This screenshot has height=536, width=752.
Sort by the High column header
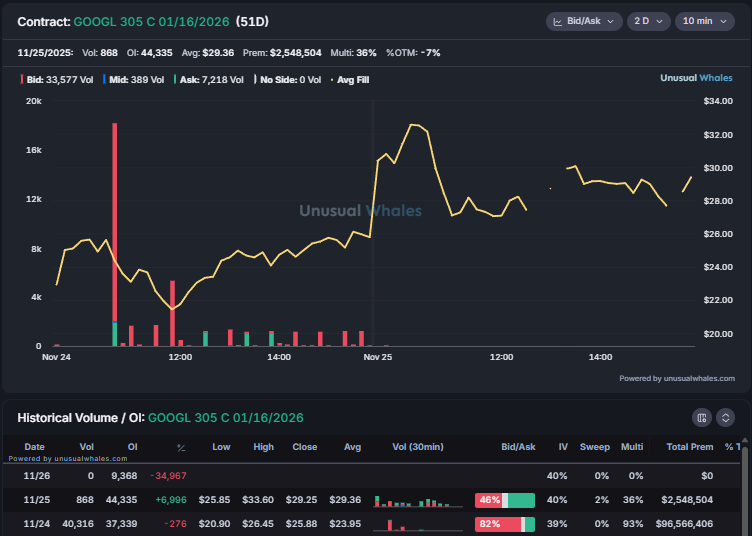[x=263, y=447]
